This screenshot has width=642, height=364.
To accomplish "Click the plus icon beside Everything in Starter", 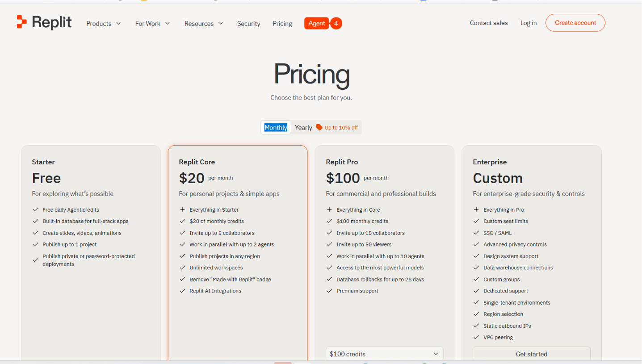I will tap(182, 209).
